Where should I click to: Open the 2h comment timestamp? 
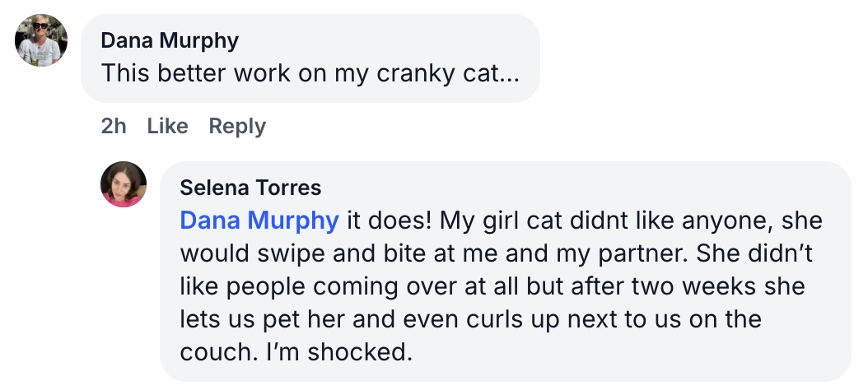pyautogui.click(x=114, y=126)
